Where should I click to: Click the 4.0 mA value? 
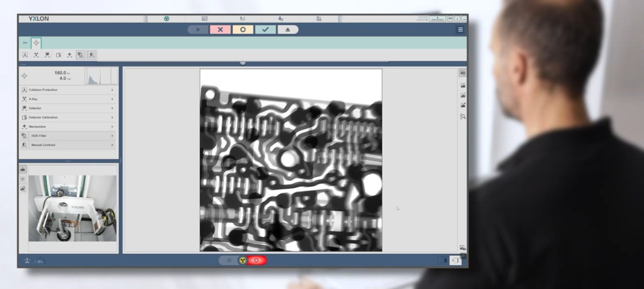coord(63,78)
